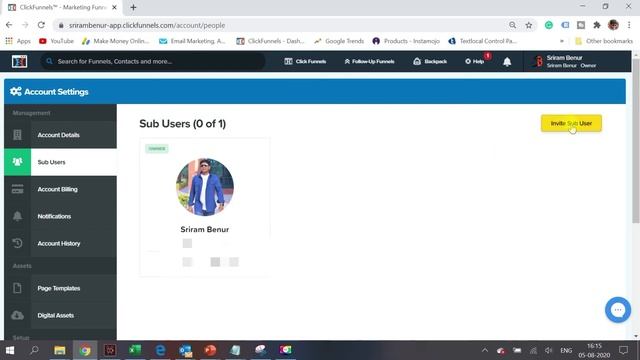
Task: Open Excel from the taskbar
Action: 135,350
